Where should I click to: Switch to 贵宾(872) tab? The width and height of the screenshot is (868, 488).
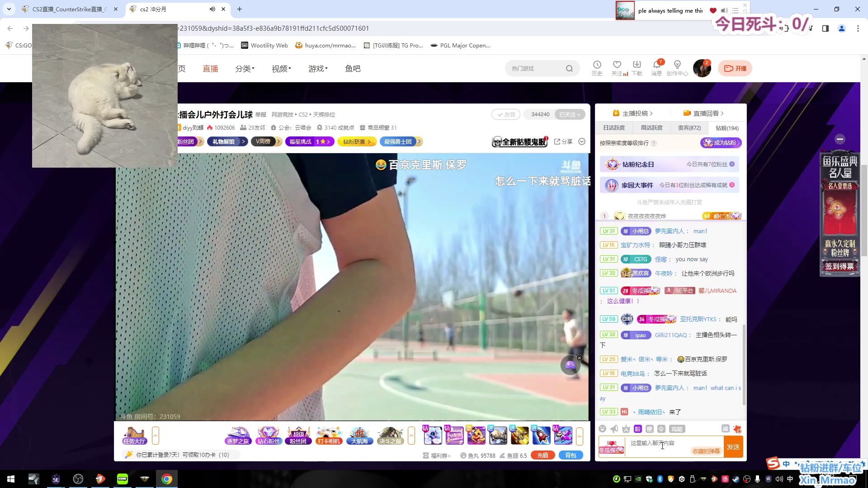click(689, 128)
